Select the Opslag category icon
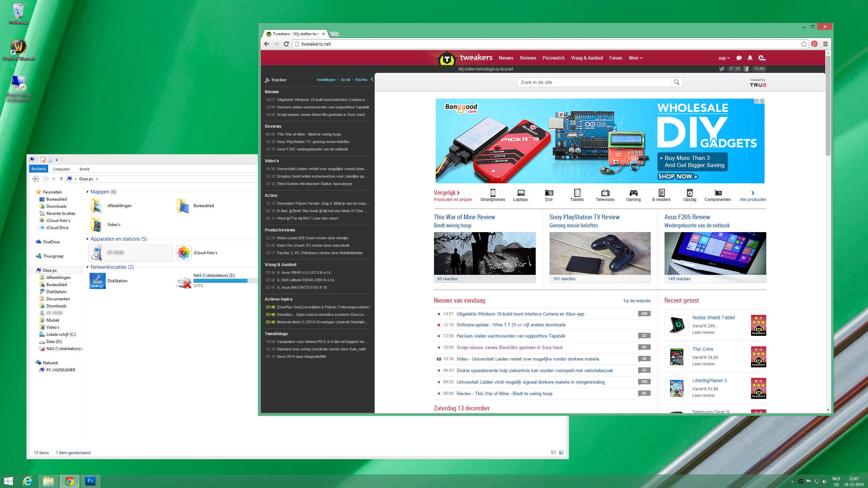This screenshot has height=488, width=868. tap(690, 193)
